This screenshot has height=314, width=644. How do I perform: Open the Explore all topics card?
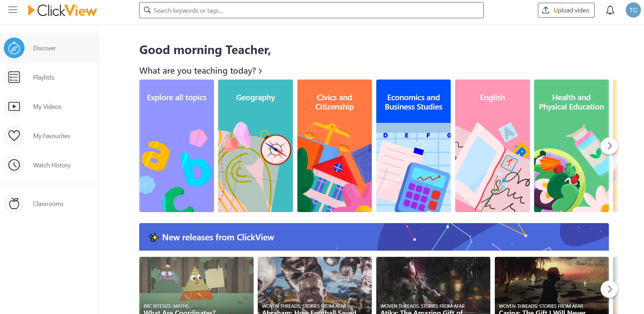coord(176,146)
